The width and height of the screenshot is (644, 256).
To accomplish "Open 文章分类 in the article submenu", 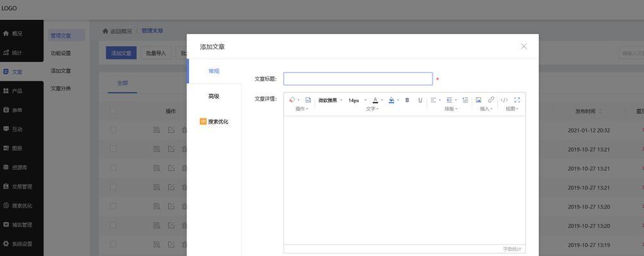I will [61, 88].
